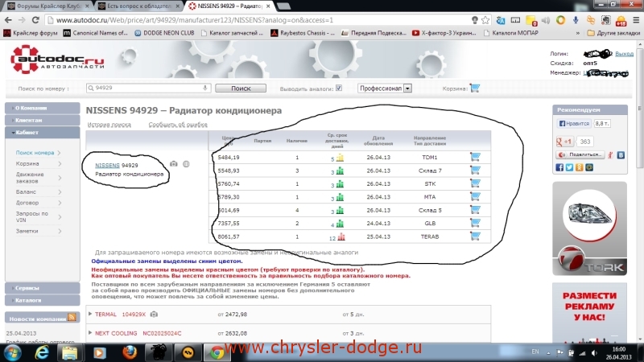This screenshot has width=644, height=362.
Task: Click the Разместите рекламу у нас banner
Action: pyautogui.click(x=590, y=312)
